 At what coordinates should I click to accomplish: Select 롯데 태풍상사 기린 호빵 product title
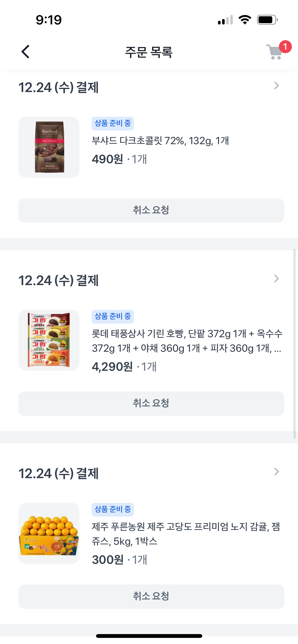(x=187, y=341)
